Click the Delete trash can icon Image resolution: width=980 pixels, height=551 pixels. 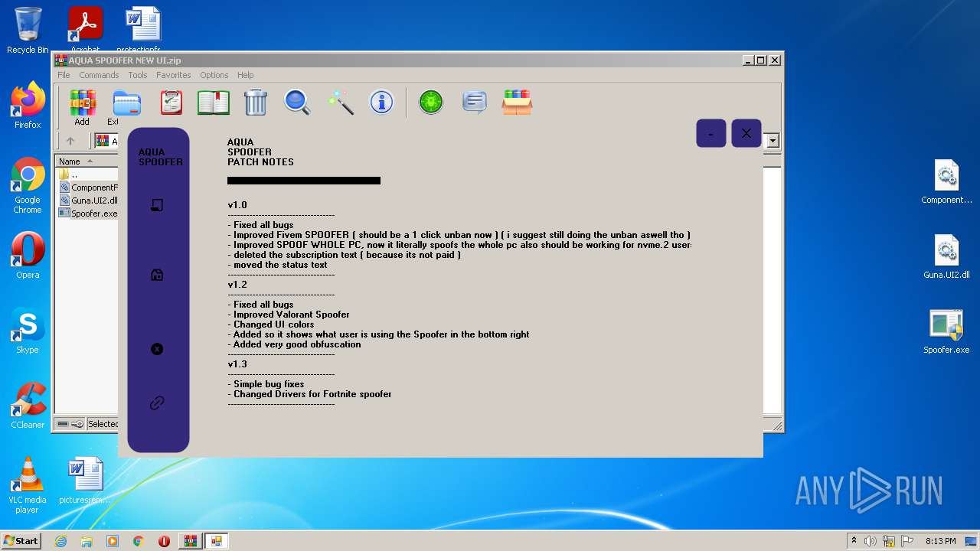pyautogui.click(x=256, y=103)
